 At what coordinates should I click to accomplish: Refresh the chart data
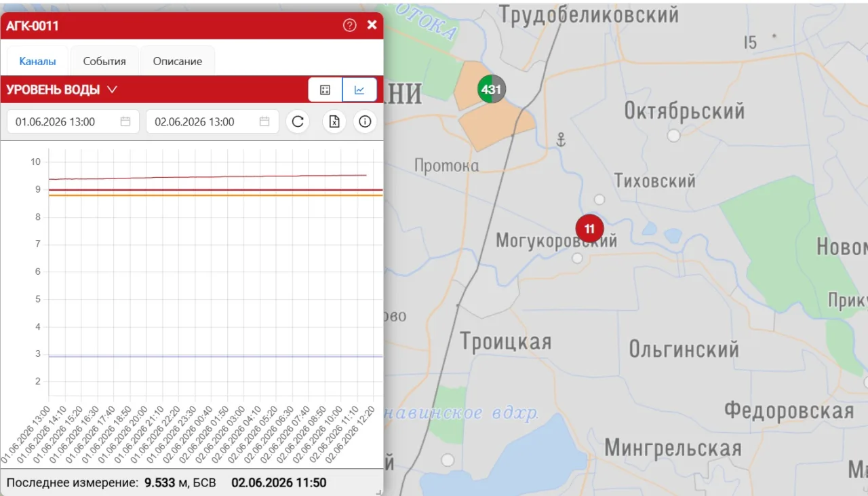pos(297,122)
